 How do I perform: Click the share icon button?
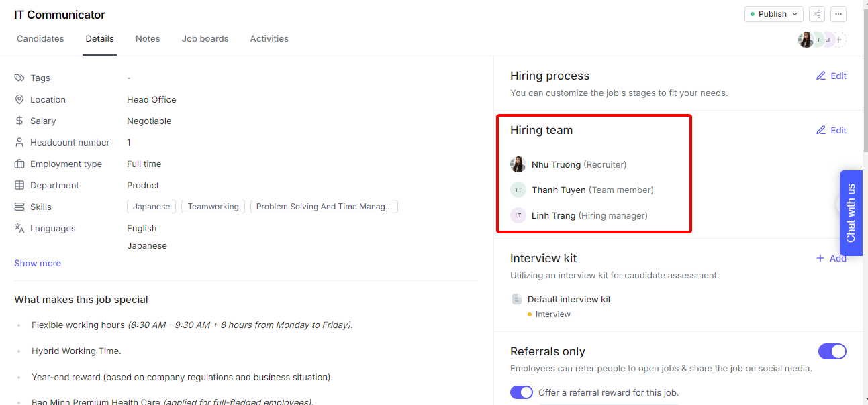point(817,14)
